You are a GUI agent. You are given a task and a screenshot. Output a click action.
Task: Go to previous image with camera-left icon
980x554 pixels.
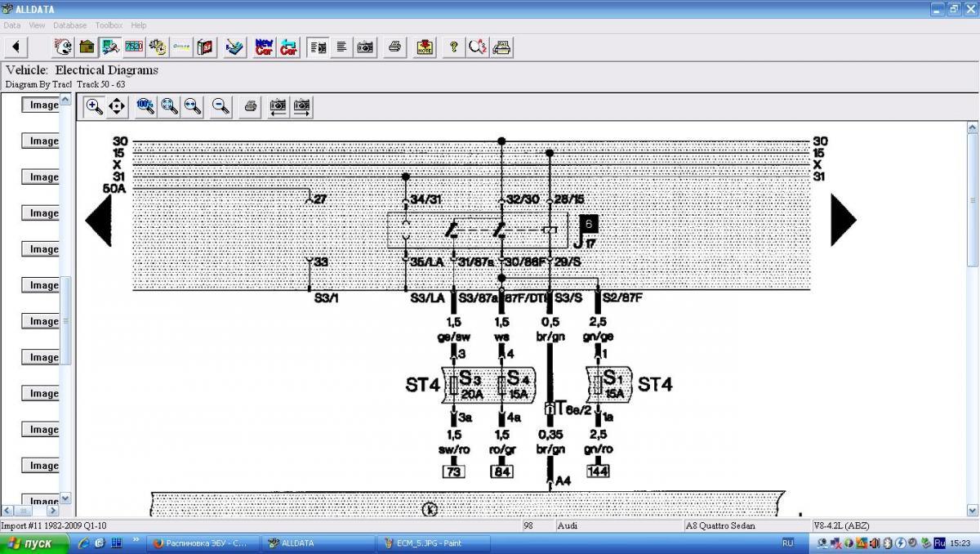coord(278,106)
